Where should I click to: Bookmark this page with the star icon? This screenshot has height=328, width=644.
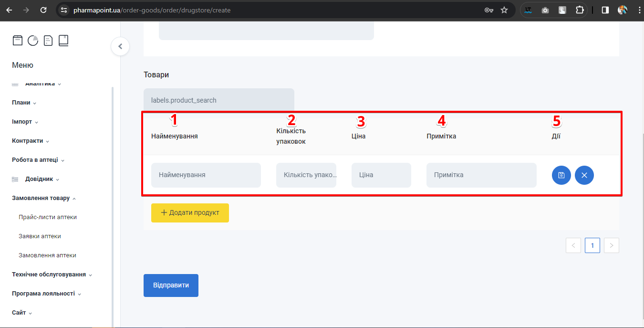coord(504,10)
